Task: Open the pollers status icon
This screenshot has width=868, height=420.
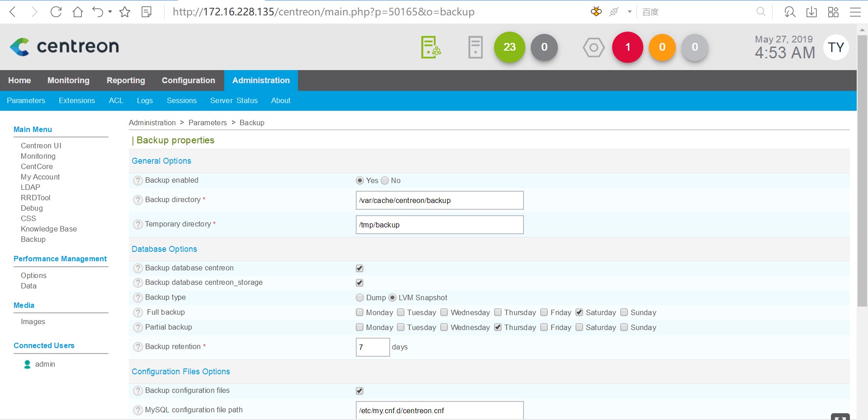Action: point(431,47)
